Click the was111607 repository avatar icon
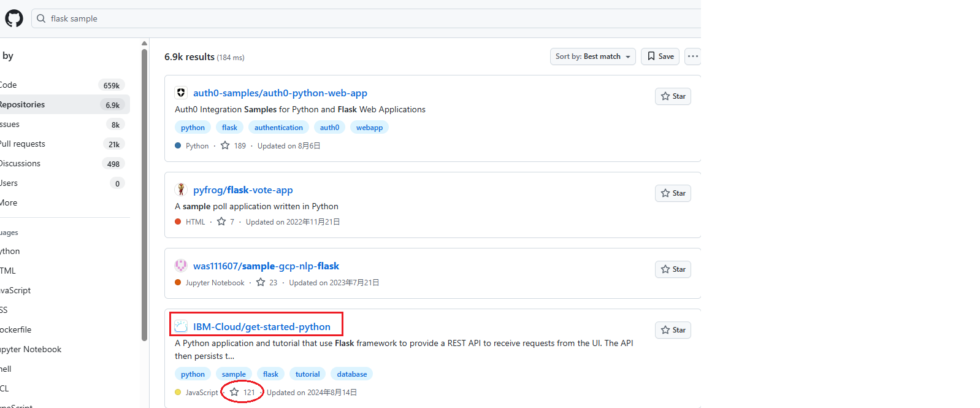The image size is (980, 408). click(181, 266)
